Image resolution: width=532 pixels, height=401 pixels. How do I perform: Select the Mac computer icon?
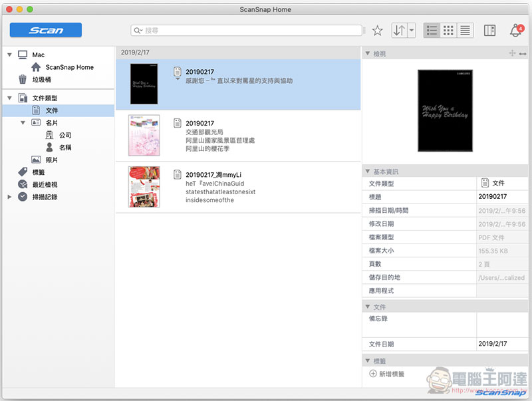tap(23, 55)
